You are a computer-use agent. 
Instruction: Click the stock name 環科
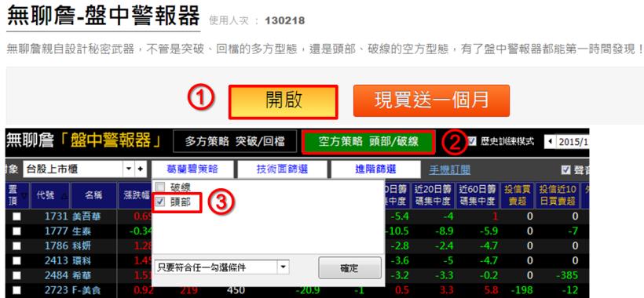tap(82, 260)
